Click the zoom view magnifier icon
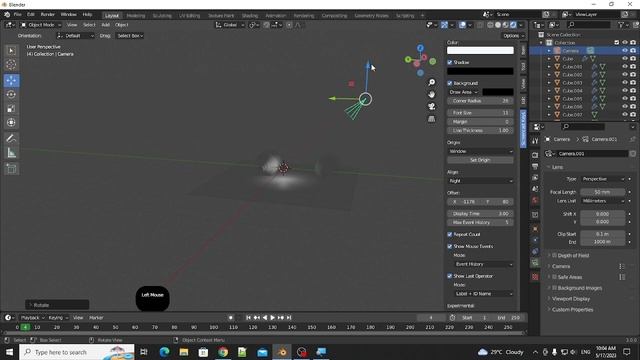Viewport: 640px width, 360px height. click(x=431, y=82)
